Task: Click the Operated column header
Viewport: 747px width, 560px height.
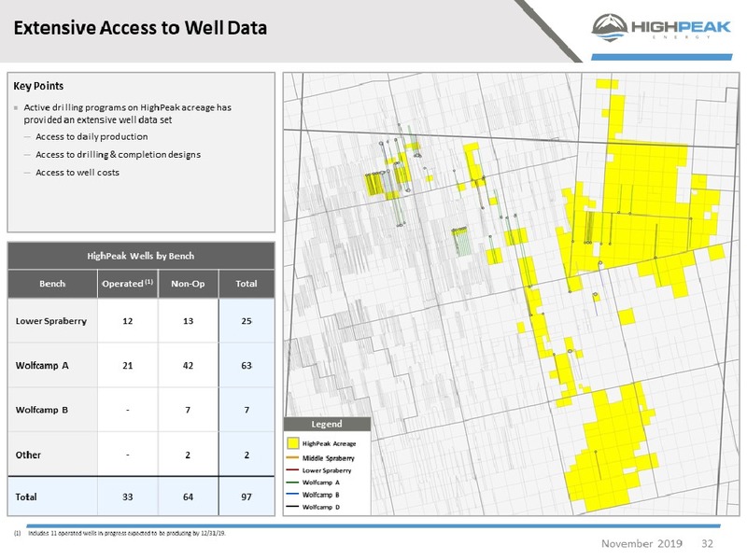Action: [x=127, y=284]
